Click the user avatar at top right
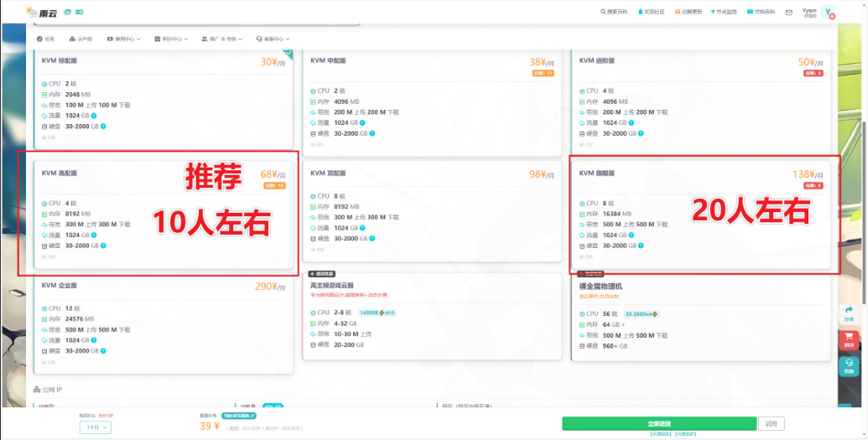The image size is (868, 440). tap(829, 13)
